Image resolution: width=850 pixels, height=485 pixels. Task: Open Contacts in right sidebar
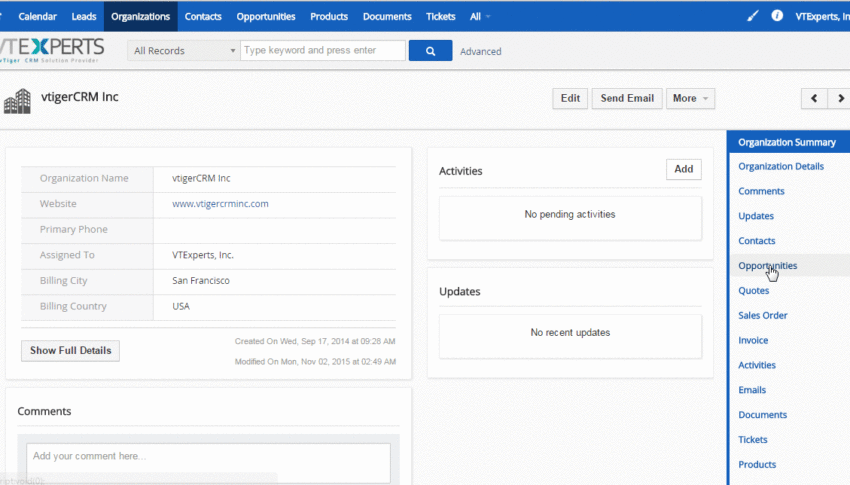[x=757, y=241]
